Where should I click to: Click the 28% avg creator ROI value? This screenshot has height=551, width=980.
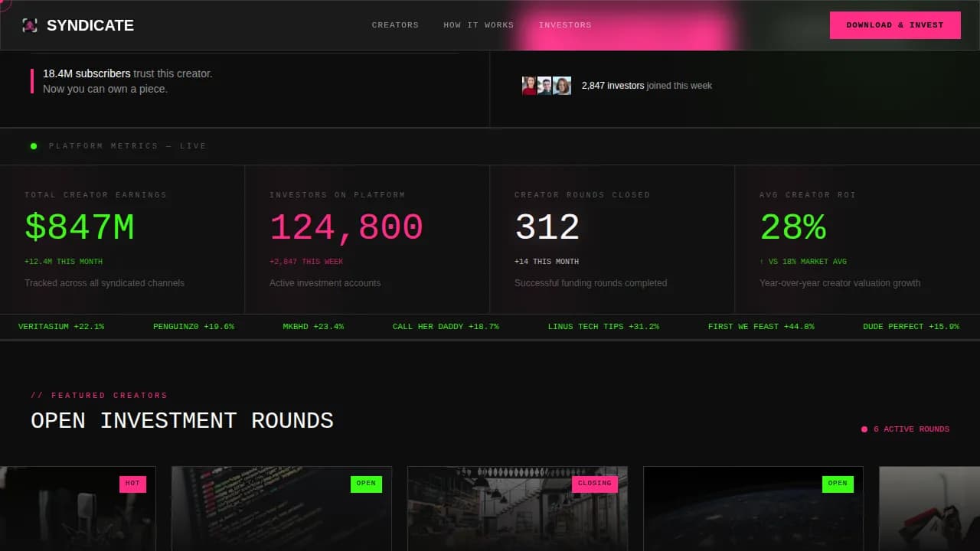tap(793, 227)
